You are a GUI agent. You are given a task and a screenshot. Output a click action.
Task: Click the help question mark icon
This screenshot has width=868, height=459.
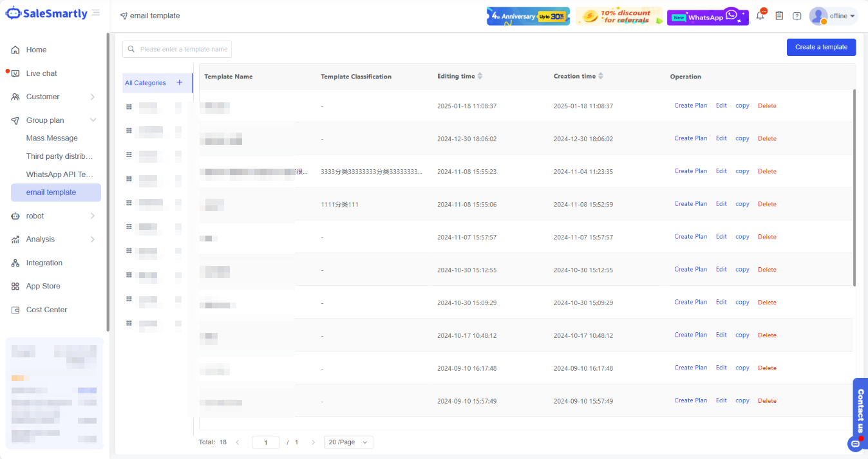pyautogui.click(x=797, y=16)
